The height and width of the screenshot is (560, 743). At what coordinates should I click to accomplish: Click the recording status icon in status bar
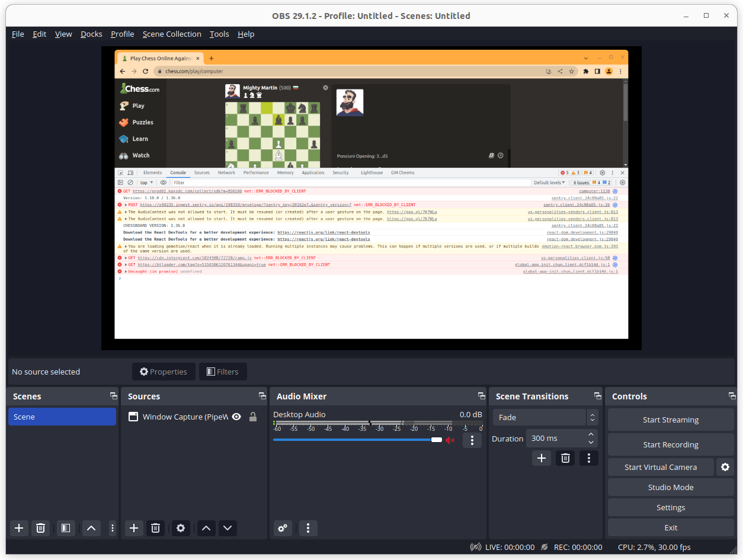click(544, 547)
